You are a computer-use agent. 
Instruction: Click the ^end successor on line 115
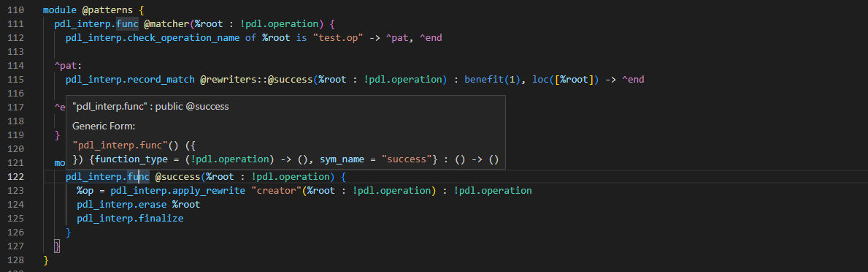633,79
